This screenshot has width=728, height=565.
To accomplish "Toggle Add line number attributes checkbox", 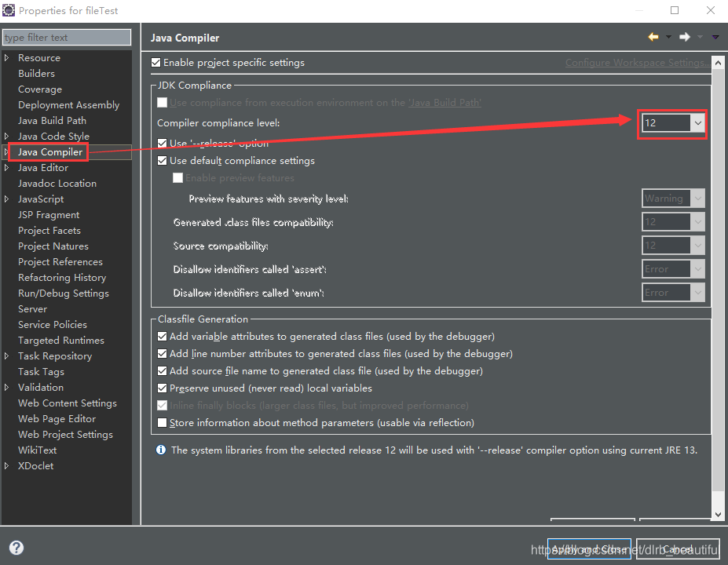I will [162, 353].
